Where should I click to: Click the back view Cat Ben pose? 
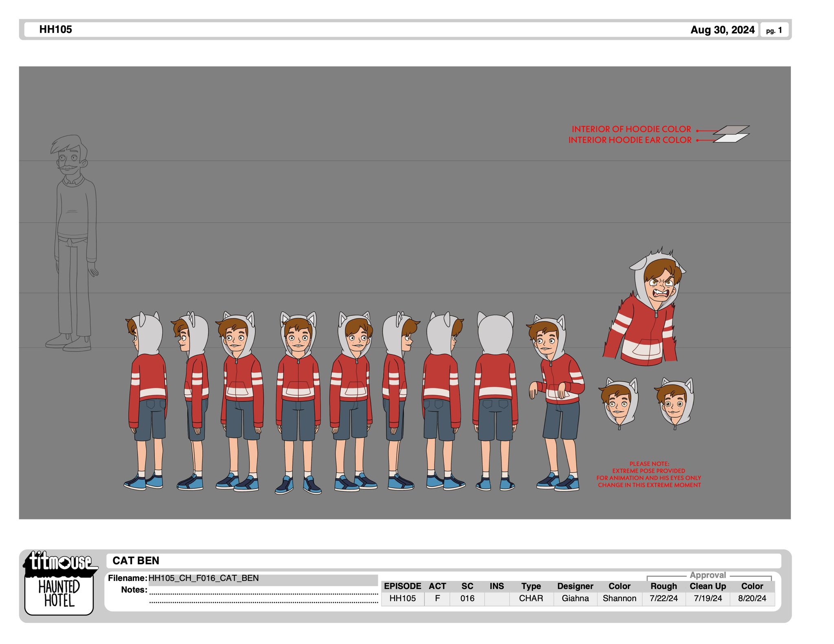point(495,401)
